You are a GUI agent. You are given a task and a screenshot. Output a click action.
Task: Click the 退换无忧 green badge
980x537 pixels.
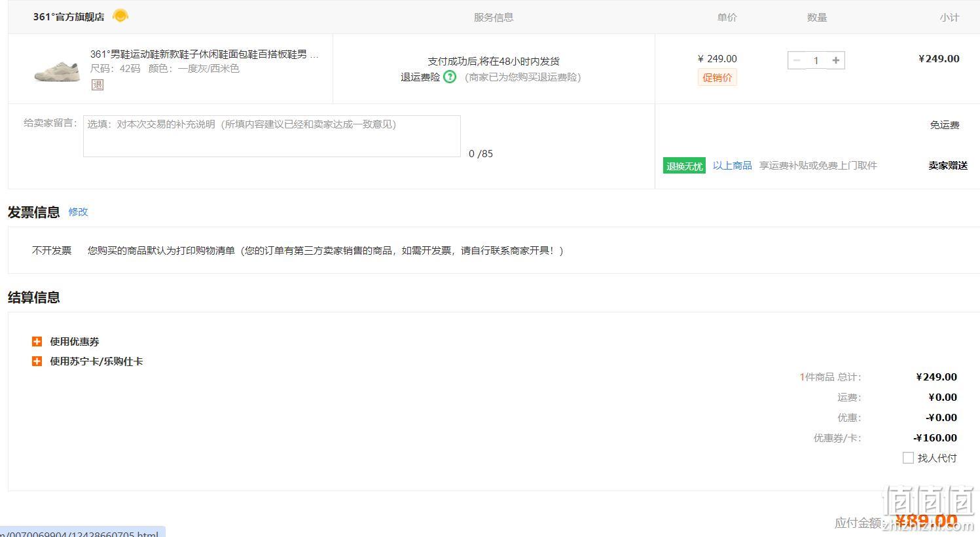(684, 166)
